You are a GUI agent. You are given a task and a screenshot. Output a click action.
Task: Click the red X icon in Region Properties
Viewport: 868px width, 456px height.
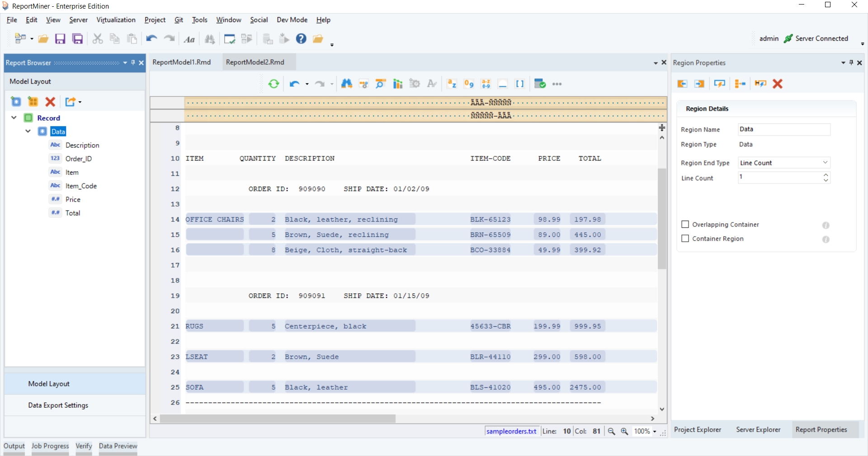[x=778, y=84]
